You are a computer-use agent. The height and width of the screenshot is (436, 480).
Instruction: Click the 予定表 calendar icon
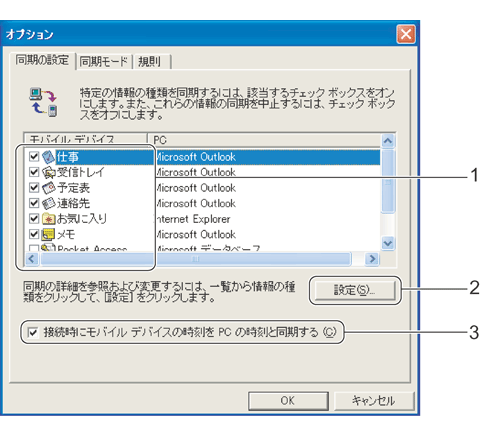coord(49,188)
